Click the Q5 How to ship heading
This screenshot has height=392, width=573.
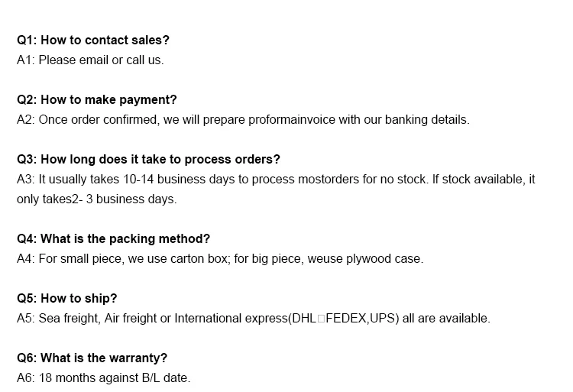click(67, 299)
